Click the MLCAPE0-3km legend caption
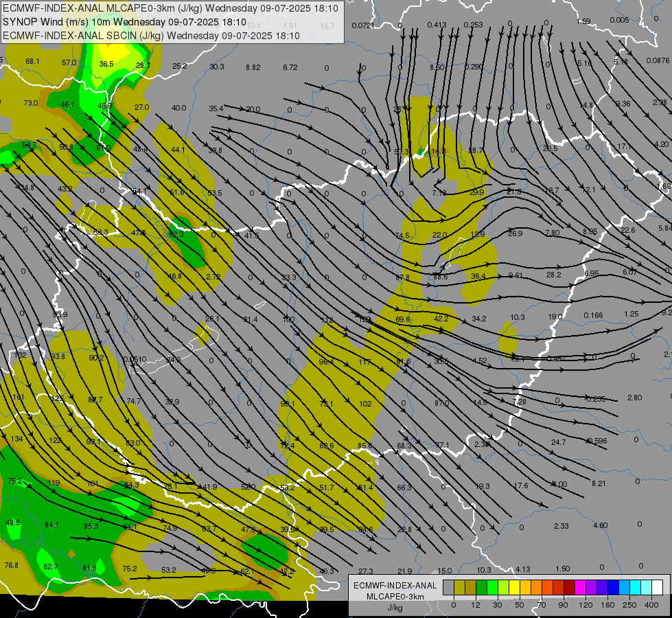The image size is (672, 618). click(395, 597)
